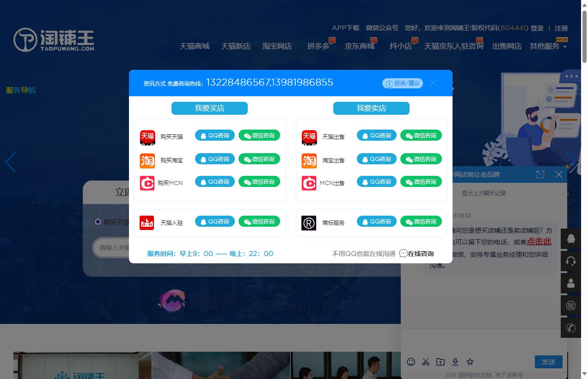
Task: Switch to the 我要卖店 tab
Action: 371,108
